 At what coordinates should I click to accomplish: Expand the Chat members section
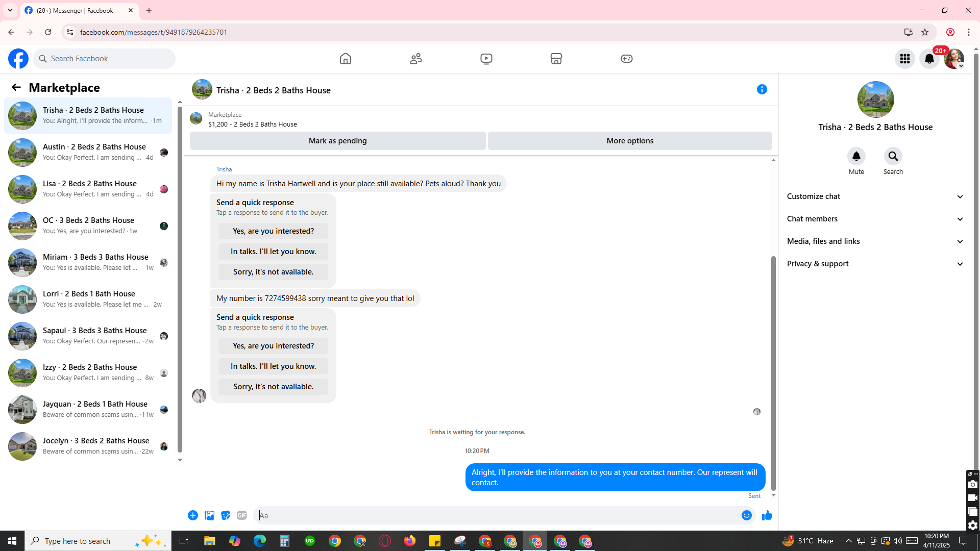875,219
